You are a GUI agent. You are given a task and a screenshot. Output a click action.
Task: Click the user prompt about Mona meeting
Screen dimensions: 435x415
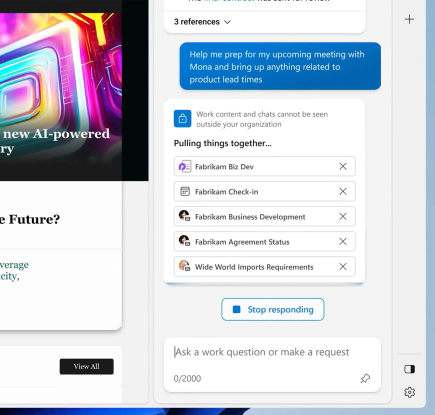(x=280, y=66)
